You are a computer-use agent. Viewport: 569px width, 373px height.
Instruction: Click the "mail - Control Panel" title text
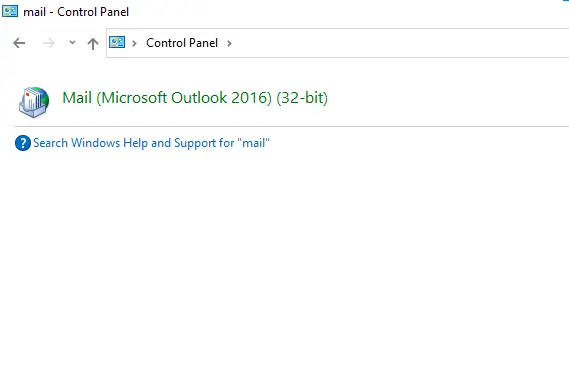76,12
